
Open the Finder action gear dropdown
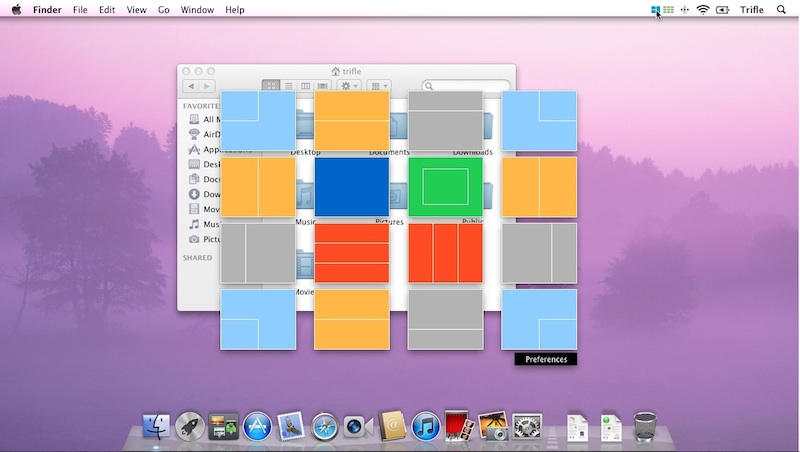click(x=350, y=86)
